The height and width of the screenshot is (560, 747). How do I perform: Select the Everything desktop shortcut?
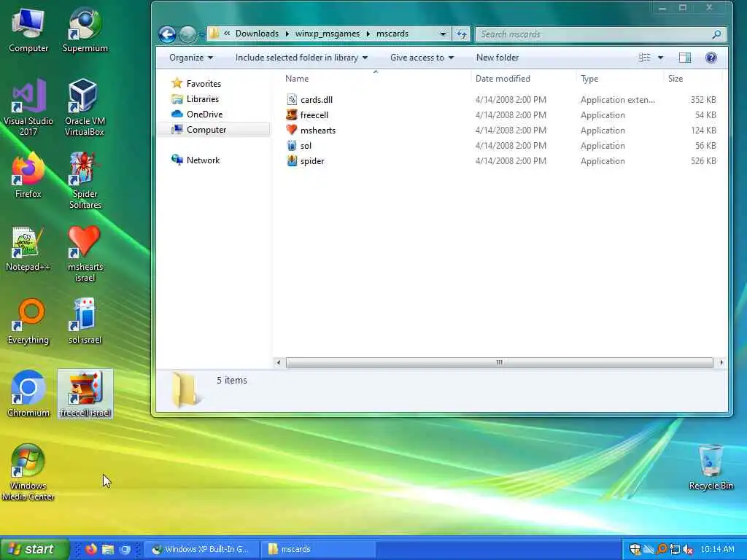[28, 322]
